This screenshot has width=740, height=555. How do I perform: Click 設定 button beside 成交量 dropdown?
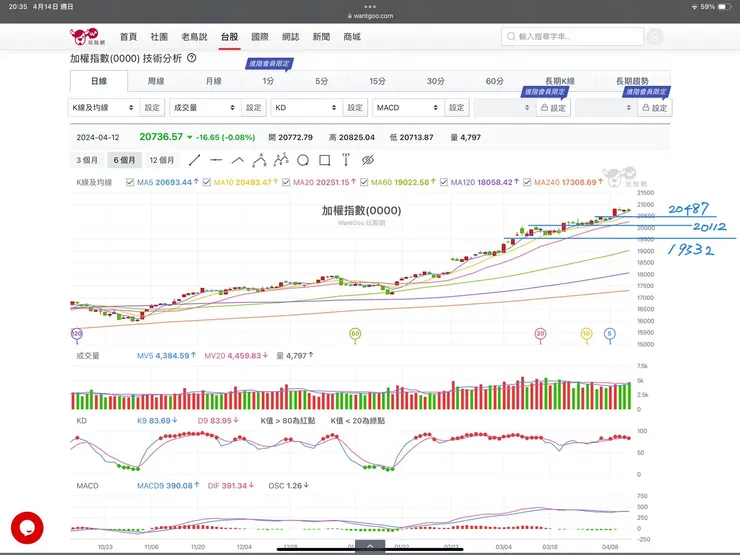(x=253, y=108)
